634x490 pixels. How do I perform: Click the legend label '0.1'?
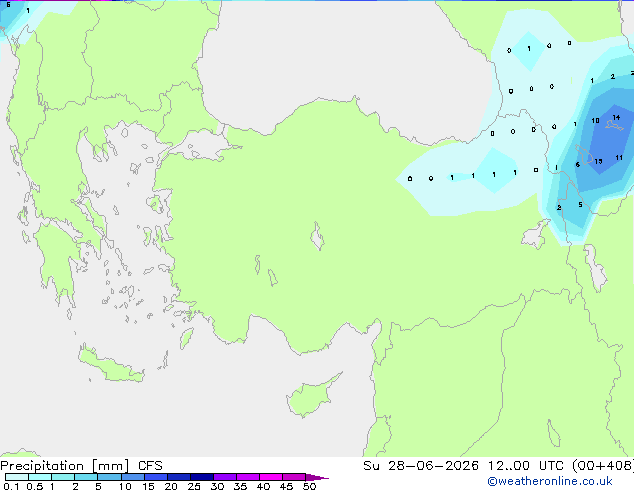11,486
